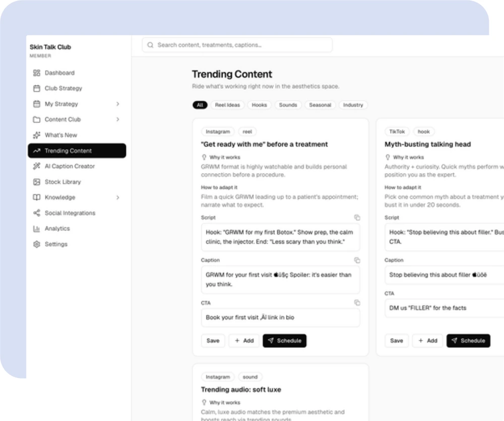Choose the Hooks filter pill
This screenshot has width=504, height=421.
click(x=259, y=105)
